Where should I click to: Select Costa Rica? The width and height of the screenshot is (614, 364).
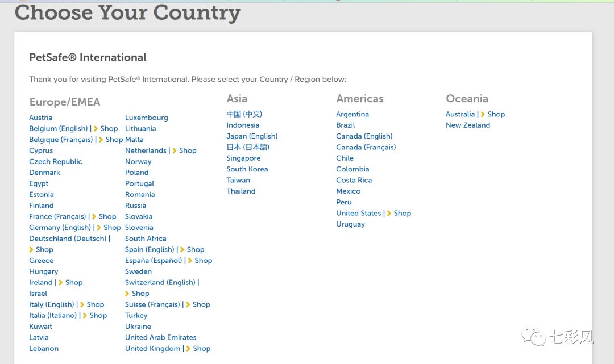click(x=354, y=180)
